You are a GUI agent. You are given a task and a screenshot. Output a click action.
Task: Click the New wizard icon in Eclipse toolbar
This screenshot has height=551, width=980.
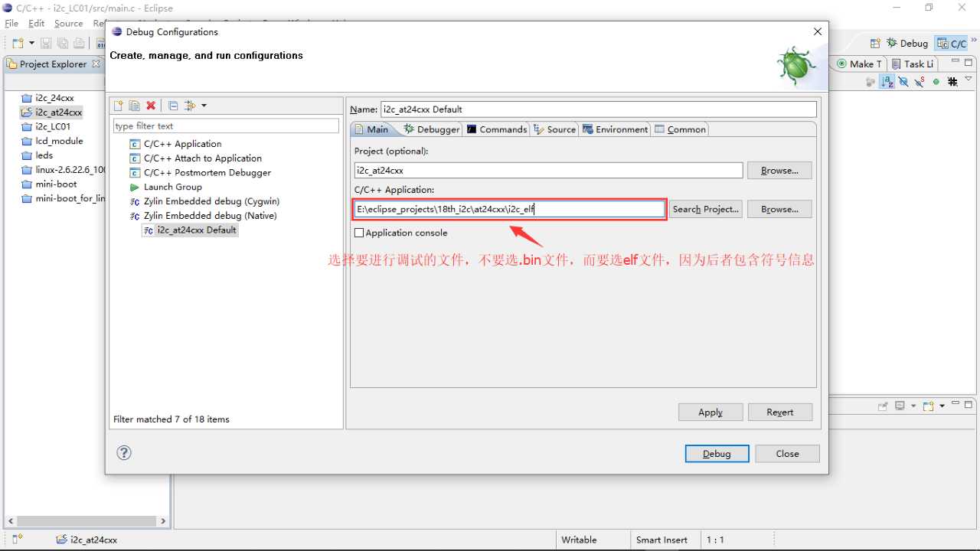(x=18, y=44)
